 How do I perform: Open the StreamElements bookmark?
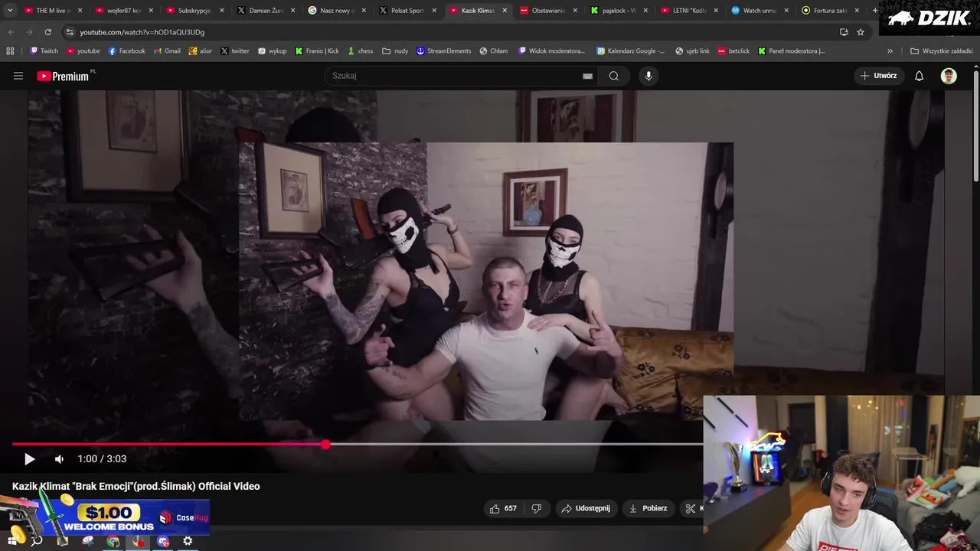point(443,51)
